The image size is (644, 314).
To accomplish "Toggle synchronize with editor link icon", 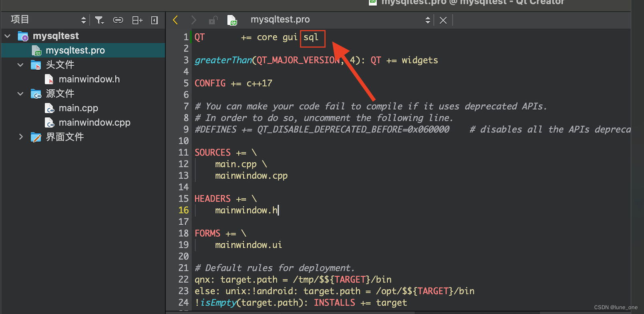I will (118, 20).
